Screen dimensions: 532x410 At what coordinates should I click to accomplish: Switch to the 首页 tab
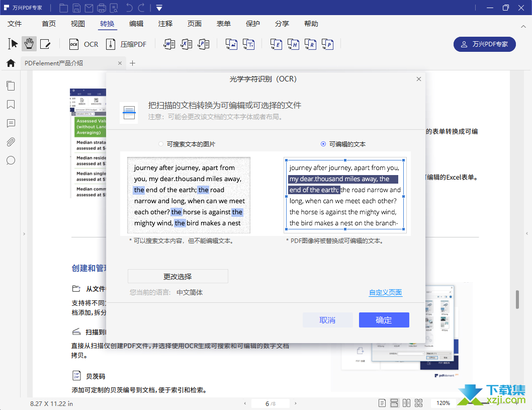tap(48, 24)
